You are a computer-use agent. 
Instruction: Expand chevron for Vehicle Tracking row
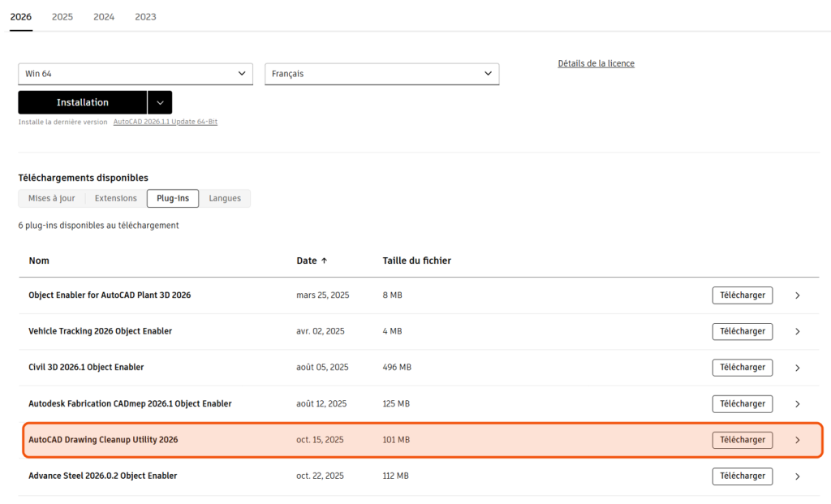[x=797, y=332]
